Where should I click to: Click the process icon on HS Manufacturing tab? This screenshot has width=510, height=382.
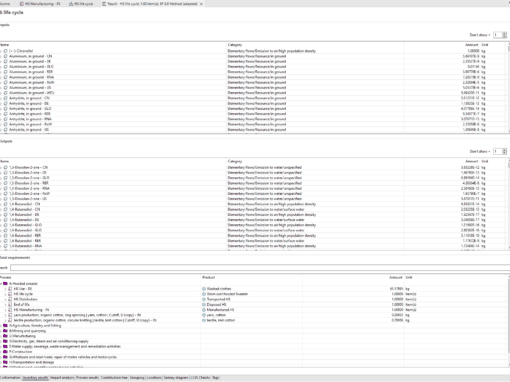point(22,4)
